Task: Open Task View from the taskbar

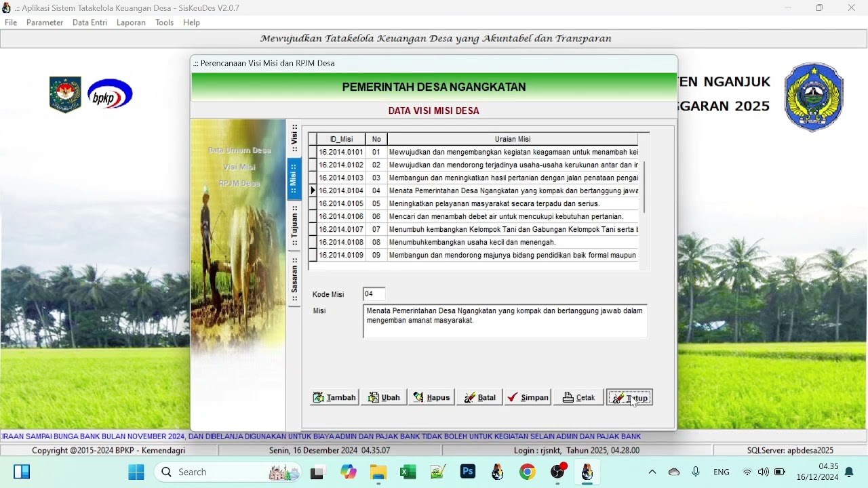Action: click(x=317, y=472)
